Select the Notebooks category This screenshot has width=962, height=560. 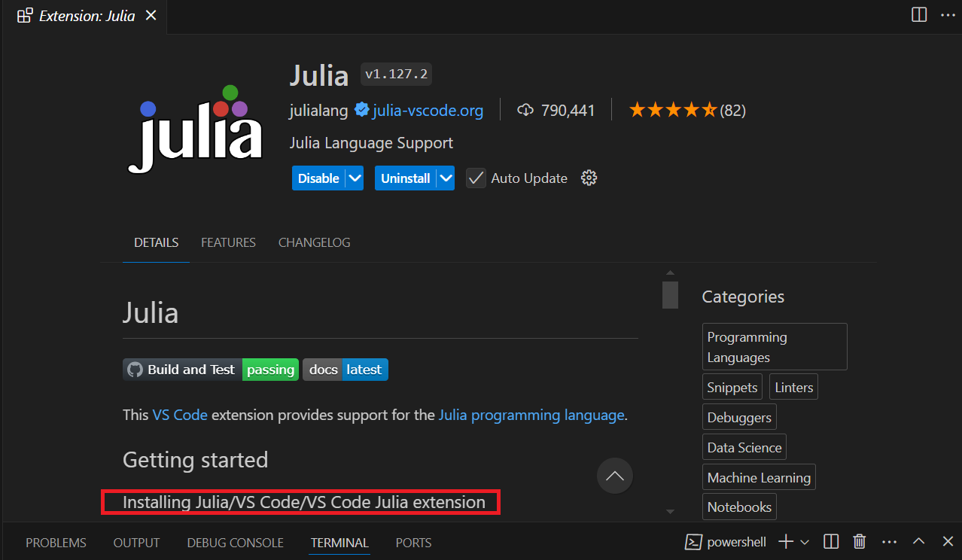tap(739, 507)
